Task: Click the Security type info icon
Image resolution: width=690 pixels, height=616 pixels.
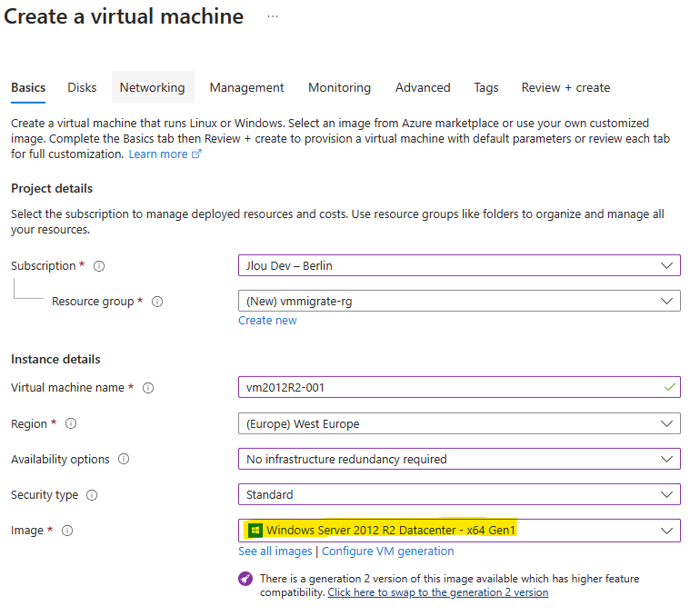Action: tap(92, 495)
